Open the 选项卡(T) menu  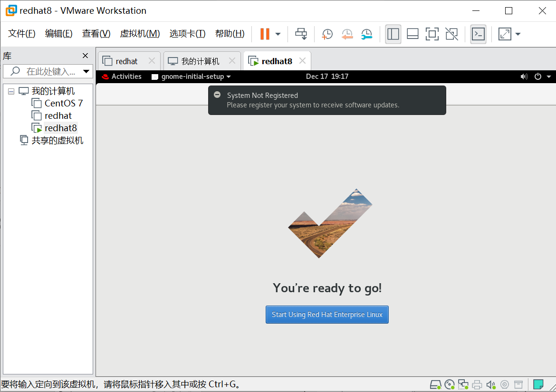tap(187, 34)
